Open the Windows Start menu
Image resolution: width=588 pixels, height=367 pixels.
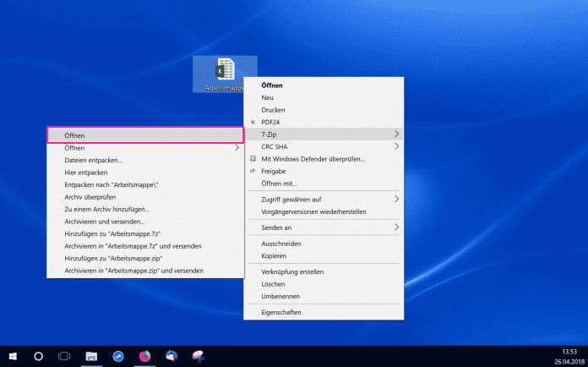pos(12,356)
